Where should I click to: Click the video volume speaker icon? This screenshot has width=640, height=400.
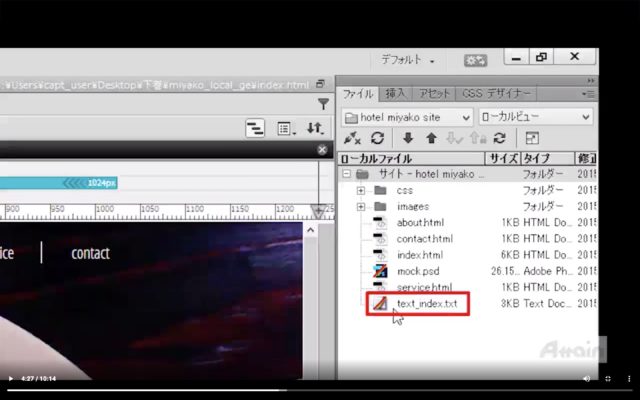click(x=587, y=379)
